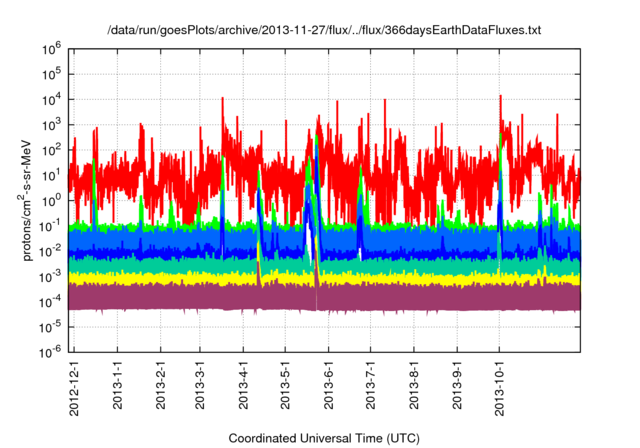
Task: Click the 10^1 y-axis tick label
Action: point(51,176)
